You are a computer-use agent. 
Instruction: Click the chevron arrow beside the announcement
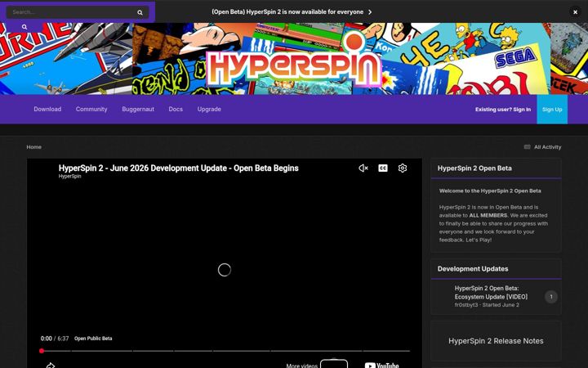tap(370, 12)
